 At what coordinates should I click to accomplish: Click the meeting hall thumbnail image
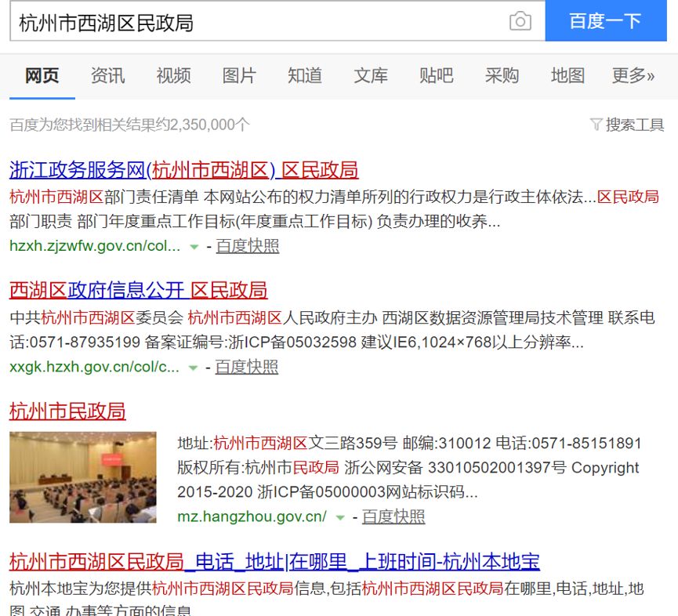coord(83,477)
